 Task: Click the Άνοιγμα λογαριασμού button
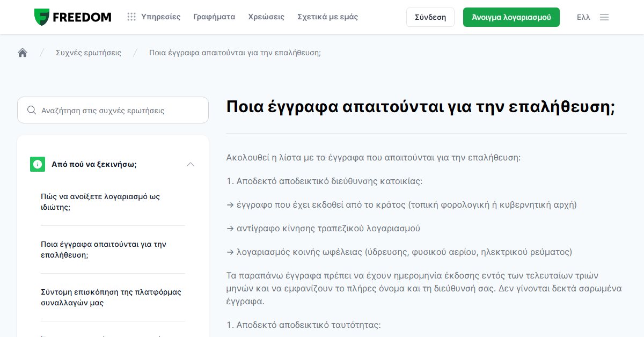511,17
